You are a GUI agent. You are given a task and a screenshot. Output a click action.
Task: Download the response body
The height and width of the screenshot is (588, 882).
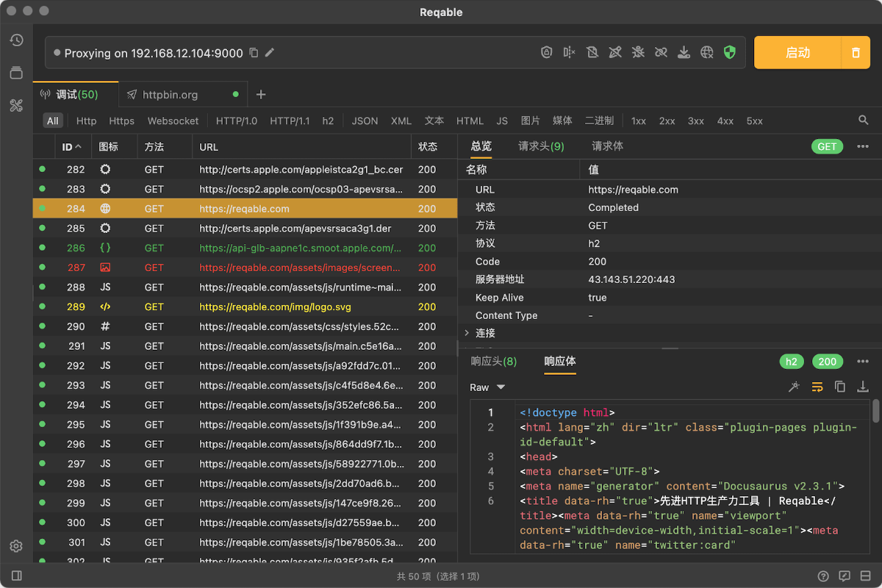(864, 387)
